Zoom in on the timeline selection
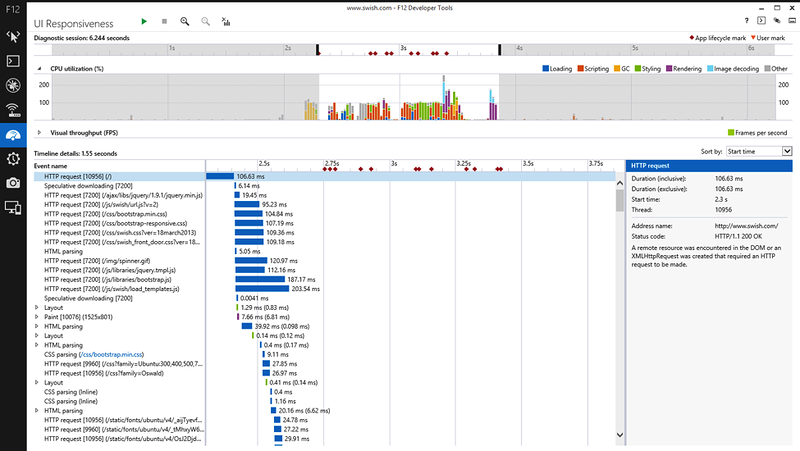This screenshot has width=800, height=451. point(185,20)
